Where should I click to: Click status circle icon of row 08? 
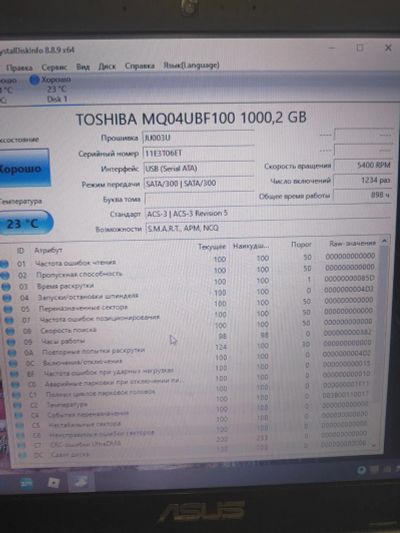click(x=11, y=331)
